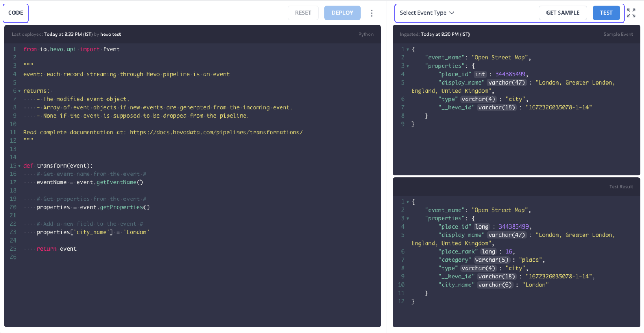
Task: Click the 'int' type badge in Sample Event
Action: pyautogui.click(x=480, y=74)
